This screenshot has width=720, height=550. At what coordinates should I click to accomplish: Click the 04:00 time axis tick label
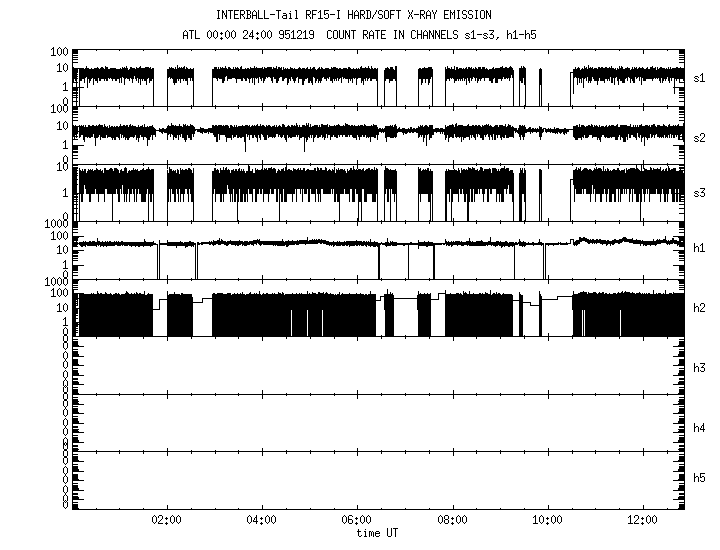261,521
